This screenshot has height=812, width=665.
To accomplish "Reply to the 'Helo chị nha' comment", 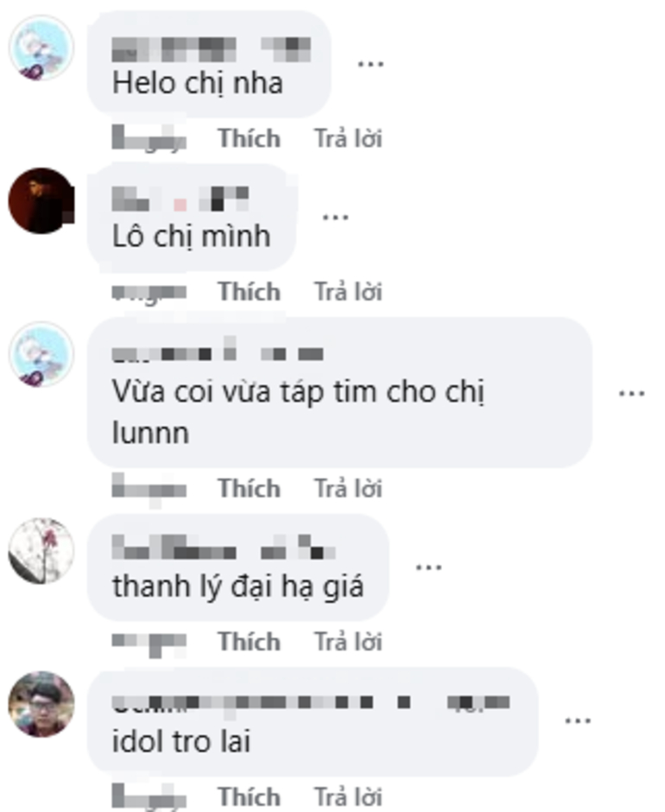I will 349,139.
